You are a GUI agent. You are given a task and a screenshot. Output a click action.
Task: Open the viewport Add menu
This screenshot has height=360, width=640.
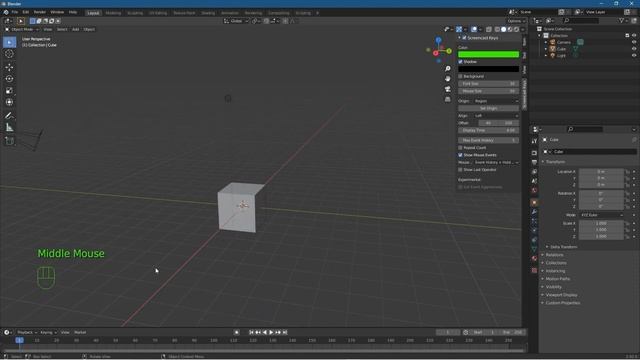coord(76,29)
